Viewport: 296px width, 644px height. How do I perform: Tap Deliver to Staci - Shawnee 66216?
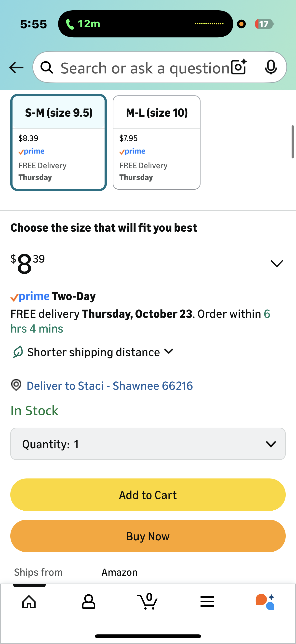(110, 386)
